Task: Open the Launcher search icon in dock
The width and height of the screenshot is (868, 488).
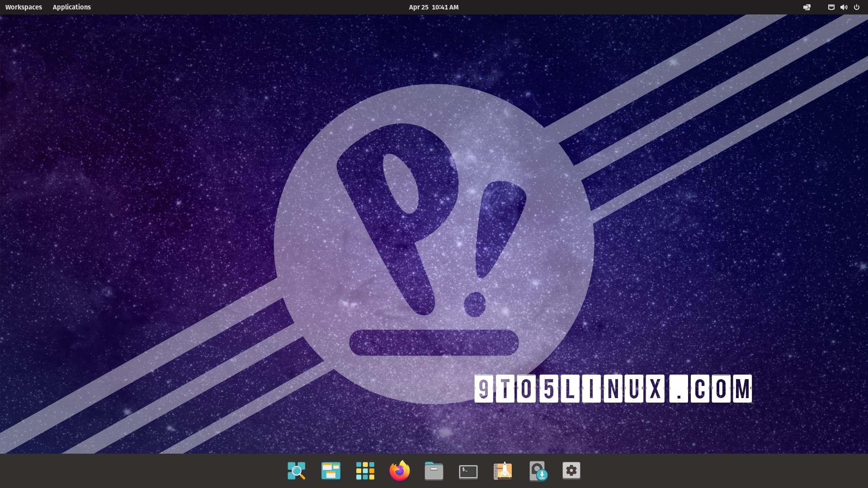Action: click(x=297, y=471)
